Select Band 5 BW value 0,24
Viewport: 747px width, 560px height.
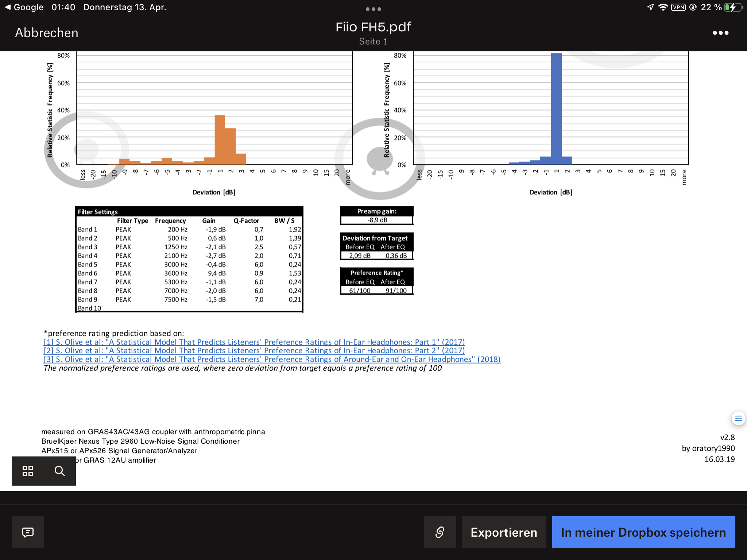tap(295, 264)
